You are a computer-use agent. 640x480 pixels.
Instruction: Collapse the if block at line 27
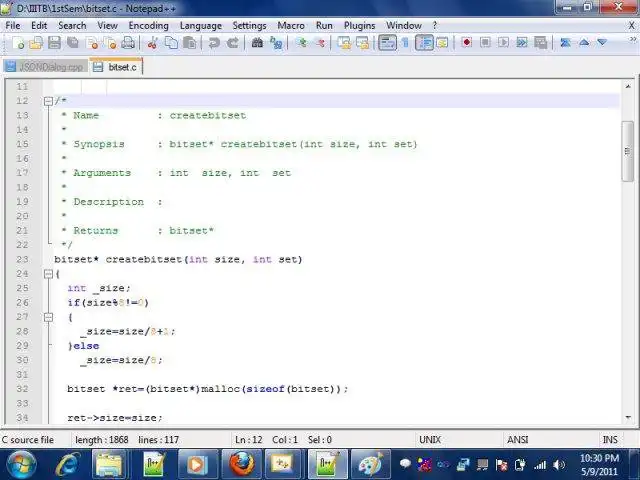pos(48,317)
